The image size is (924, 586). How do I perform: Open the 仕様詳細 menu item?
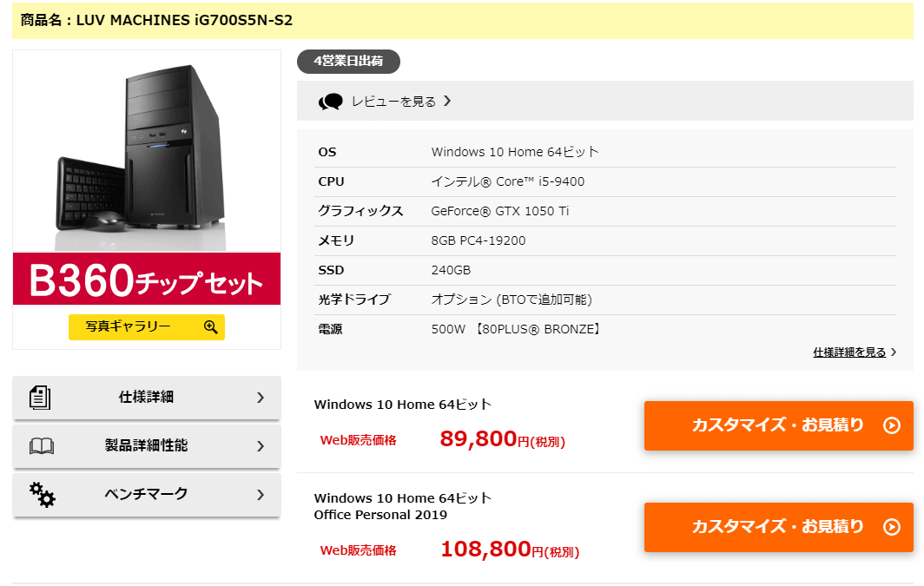(x=146, y=397)
